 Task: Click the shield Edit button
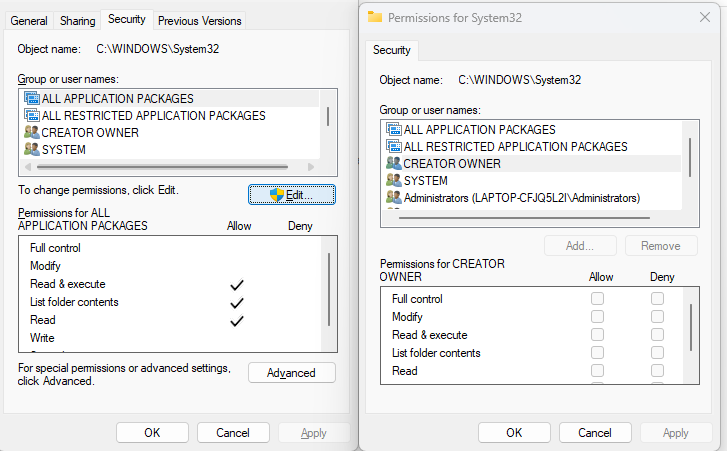pyautogui.click(x=291, y=195)
